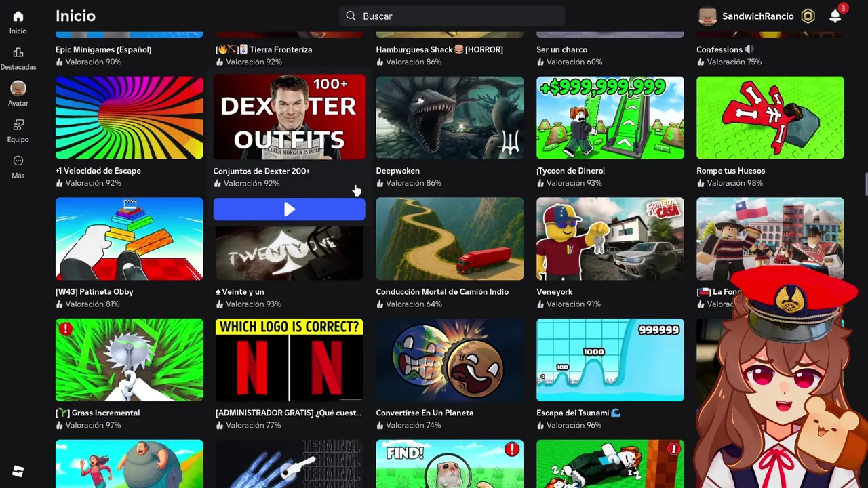This screenshot has height=488, width=868.
Task: Click Valoración 77% under ADMINISTRADOR GRATIS
Action: tap(254, 425)
